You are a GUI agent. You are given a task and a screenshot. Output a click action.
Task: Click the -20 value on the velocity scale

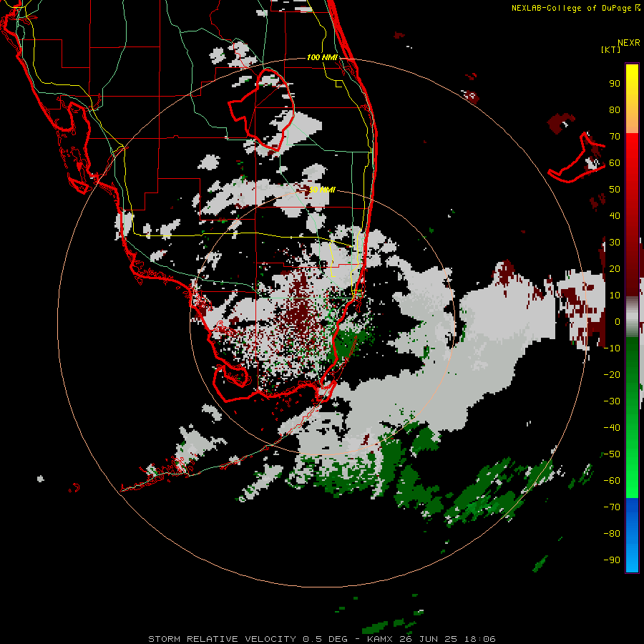coord(612,374)
